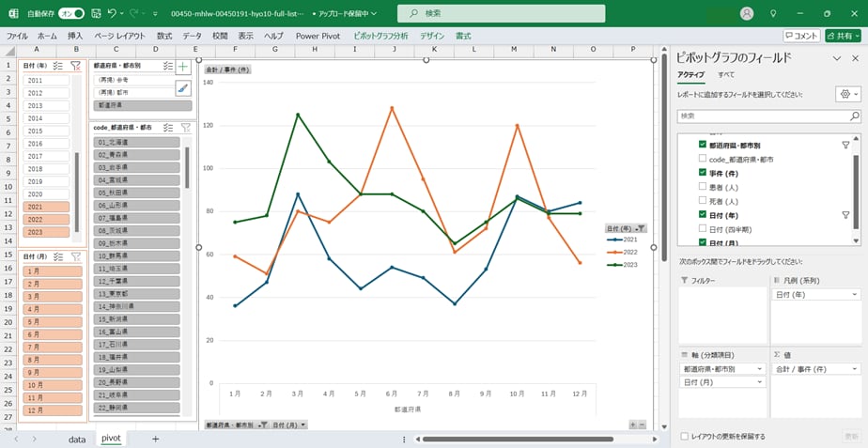Open the データ ribbon tab
This screenshot has height=448, width=868.
(x=192, y=36)
